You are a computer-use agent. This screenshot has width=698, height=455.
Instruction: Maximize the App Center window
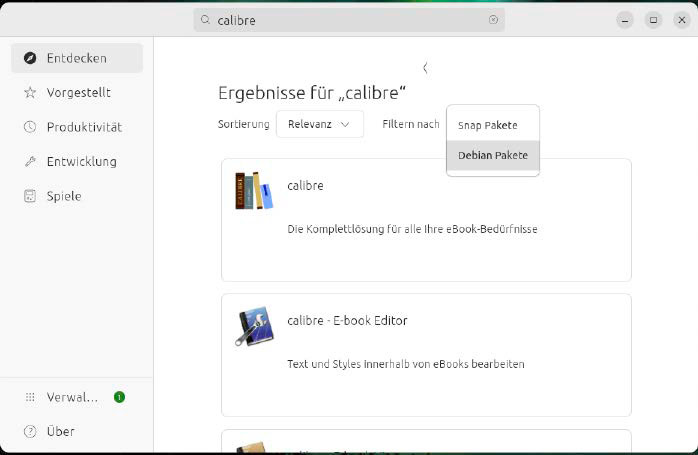click(653, 20)
